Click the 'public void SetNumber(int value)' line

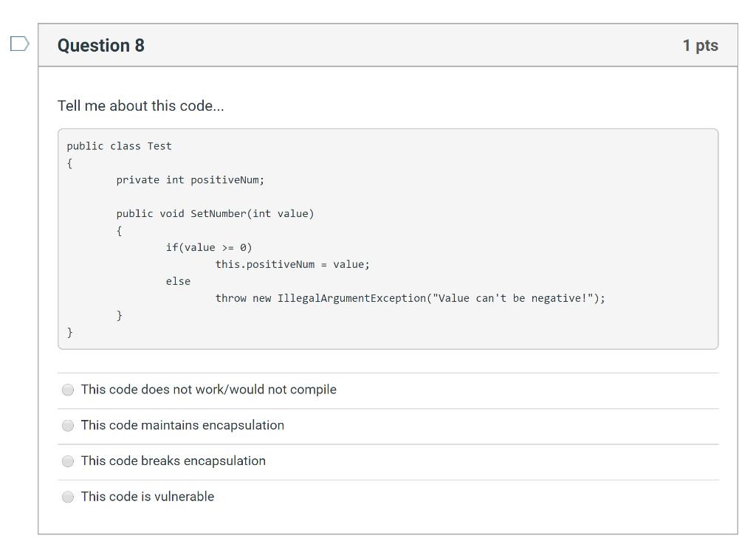[x=215, y=214]
